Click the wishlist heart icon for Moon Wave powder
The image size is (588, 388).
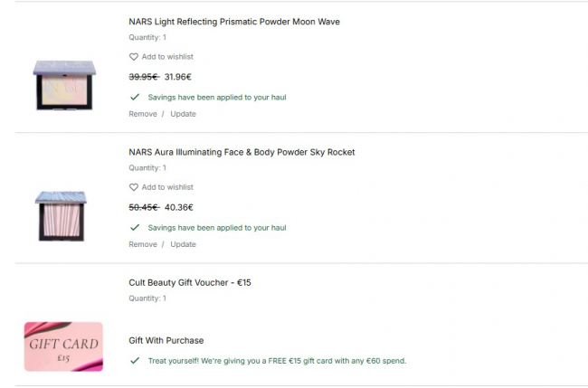click(134, 57)
